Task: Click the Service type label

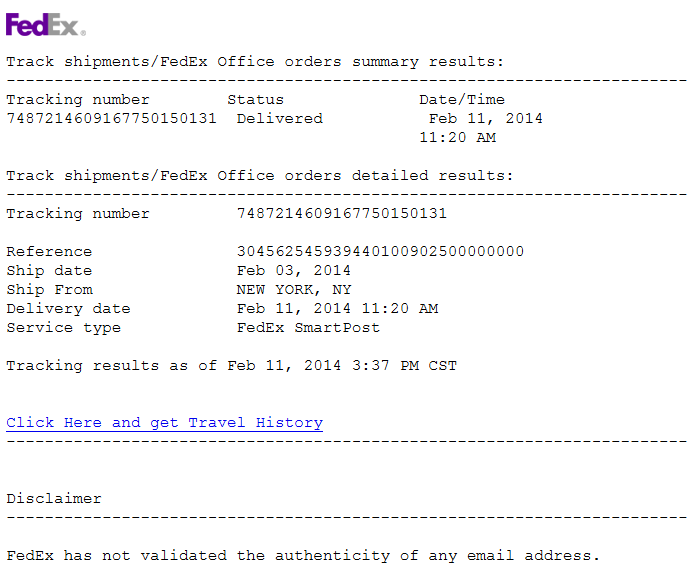Action: point(63,327)
